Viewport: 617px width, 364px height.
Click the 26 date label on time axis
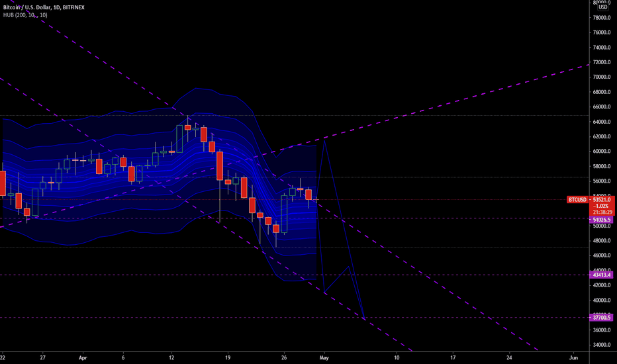pyautogui.click(x=284, y=357)
